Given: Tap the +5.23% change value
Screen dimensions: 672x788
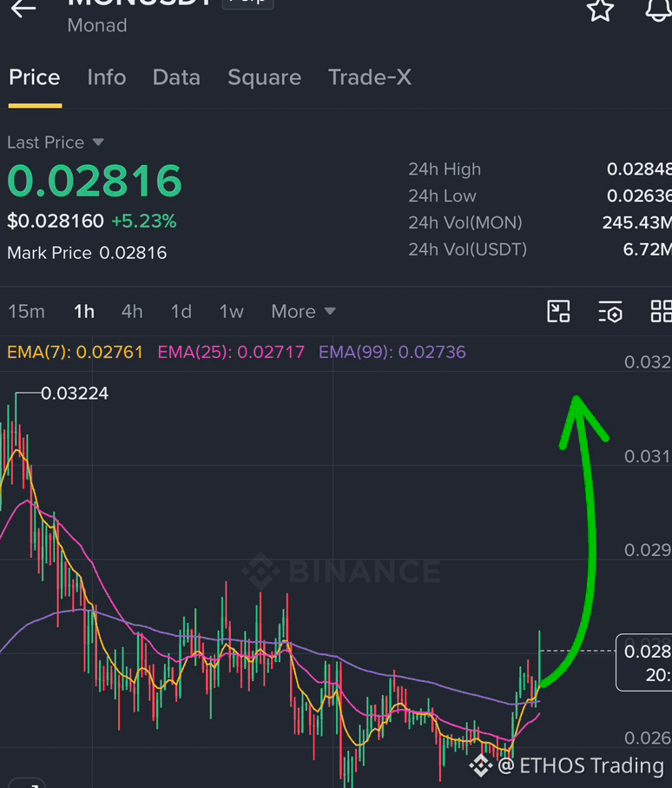Looking at the screenshot, I should [x=143, y=222].
